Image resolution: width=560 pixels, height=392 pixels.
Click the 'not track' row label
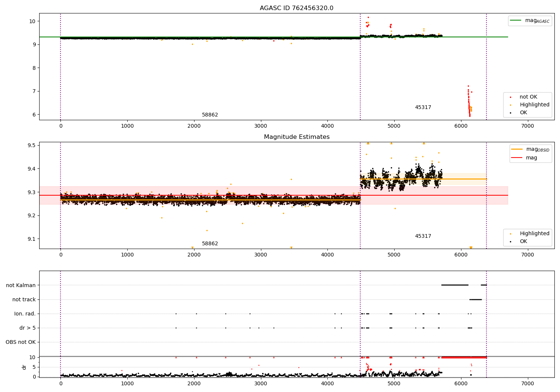click(24, 299)
